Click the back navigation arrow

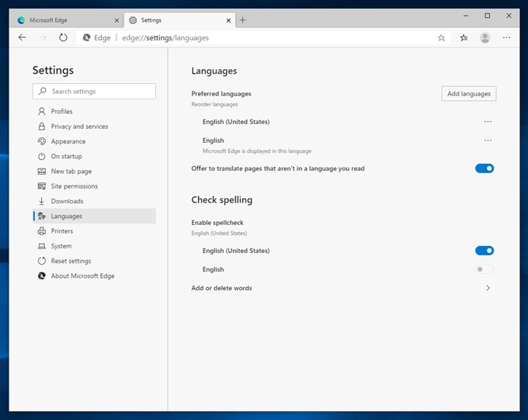23,37
